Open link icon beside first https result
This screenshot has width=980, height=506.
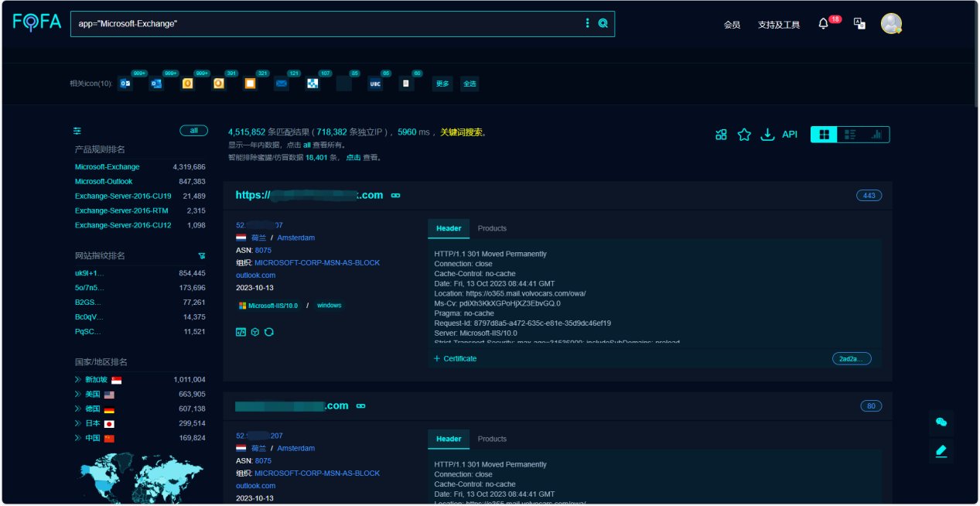point(395,196)
